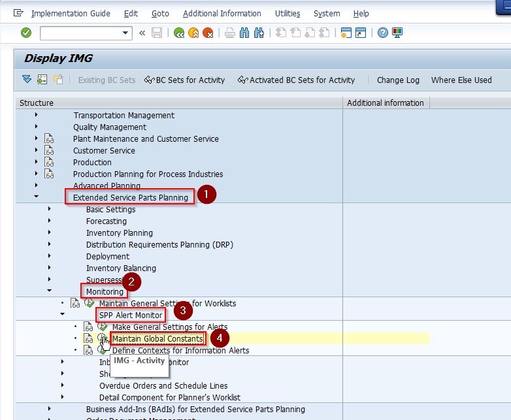The height and width of the screenshot is (420, 511).
Task: Open the Help menu
Action: 361,13
